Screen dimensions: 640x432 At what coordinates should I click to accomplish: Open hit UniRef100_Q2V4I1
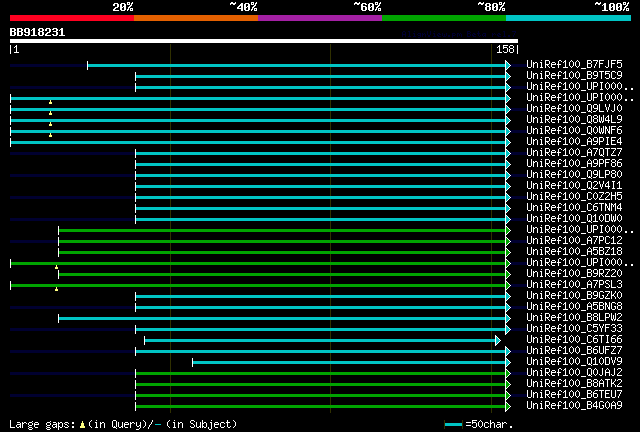click(574, 186)
